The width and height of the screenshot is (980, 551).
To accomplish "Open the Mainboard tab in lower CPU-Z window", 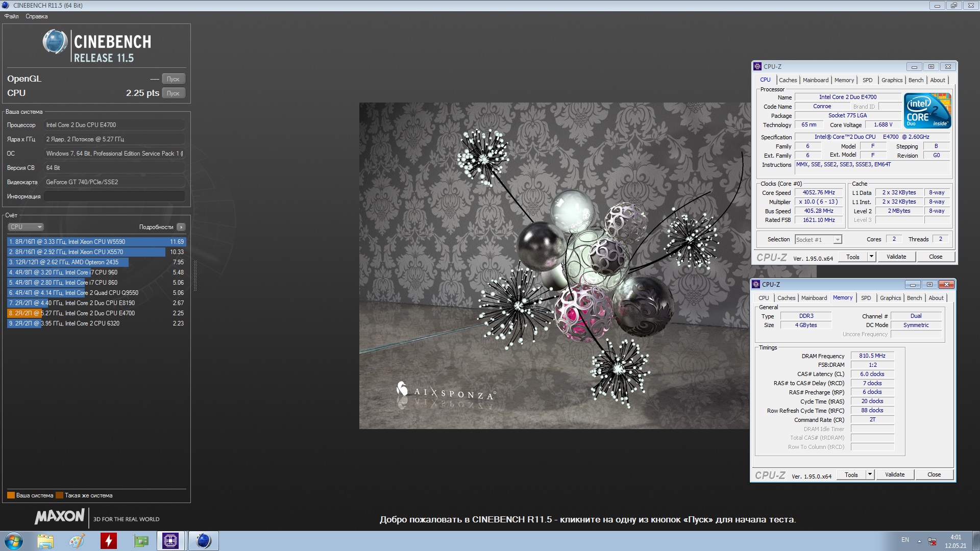I will (x=814, y=298).
